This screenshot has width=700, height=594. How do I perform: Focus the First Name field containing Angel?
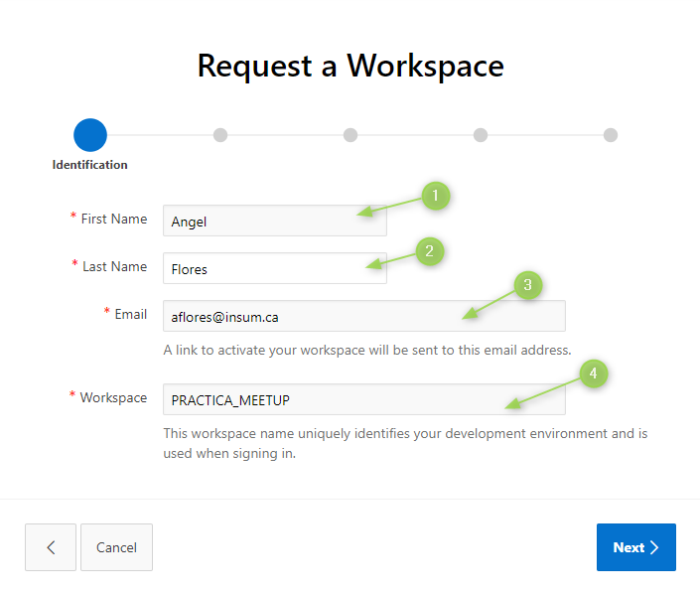coord(260,221)
